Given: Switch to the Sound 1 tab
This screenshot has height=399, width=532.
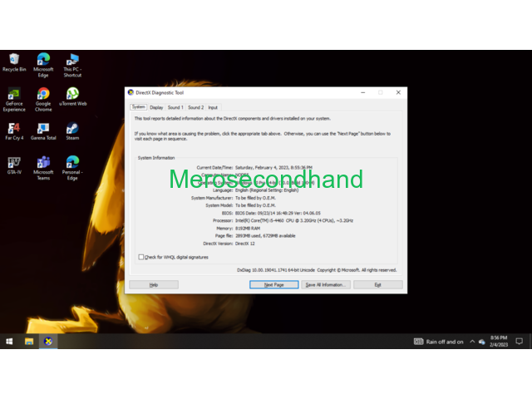Looking at the screenshot, I should [175, 107].
